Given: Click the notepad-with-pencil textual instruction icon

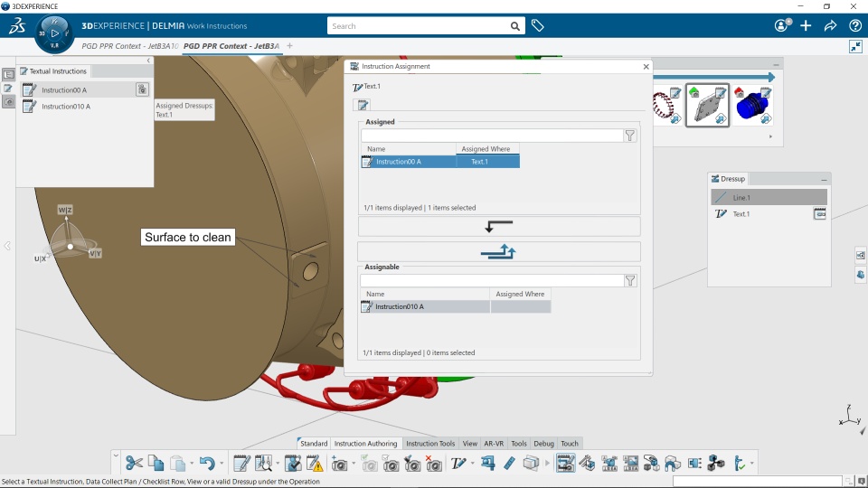Looking at the screenshot, I should pyautogui.click(x=241, y=463).
